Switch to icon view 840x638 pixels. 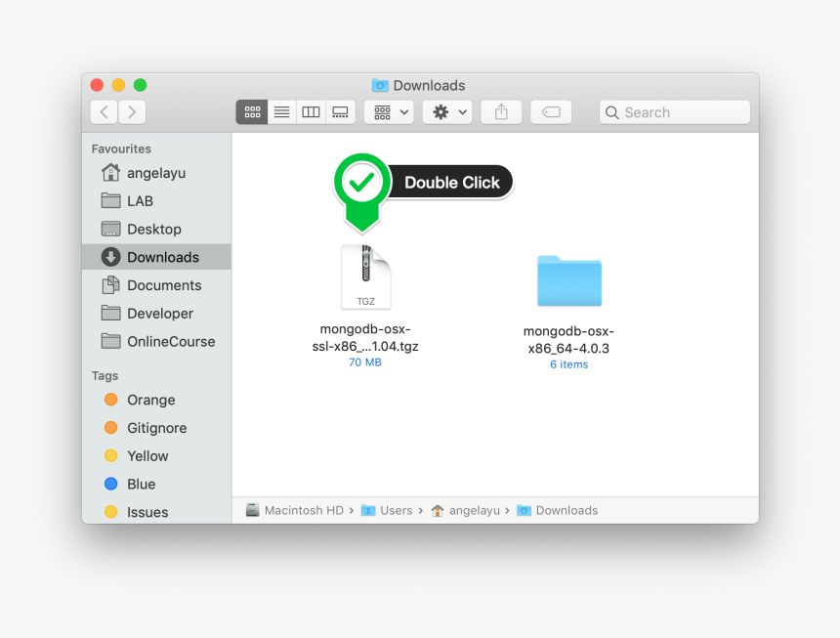(x=252, y=112)
